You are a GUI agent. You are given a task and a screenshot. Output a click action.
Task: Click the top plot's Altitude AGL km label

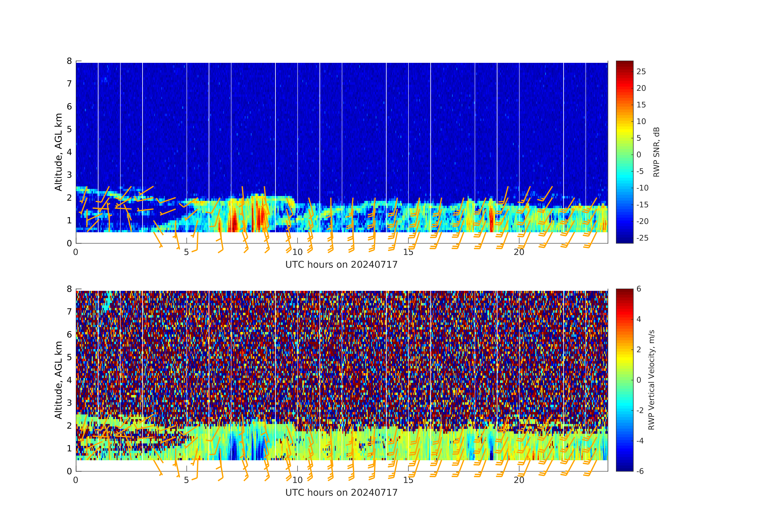click(58, 152)
